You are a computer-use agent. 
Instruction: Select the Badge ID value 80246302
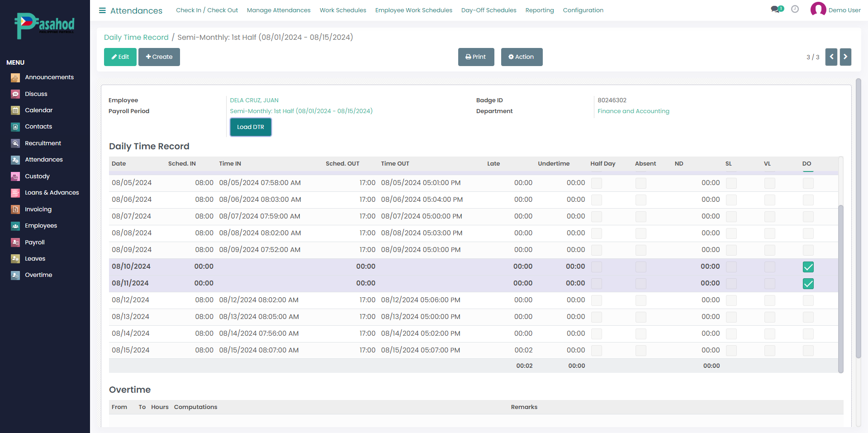(612, 100)
